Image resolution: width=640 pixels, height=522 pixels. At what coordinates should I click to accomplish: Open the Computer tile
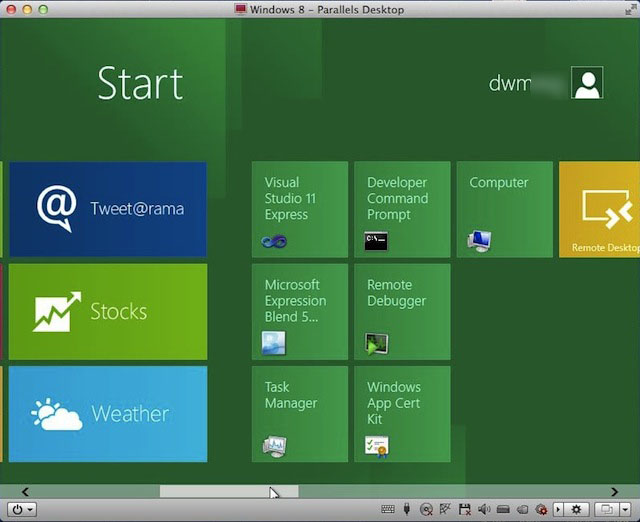pos(505,209)
